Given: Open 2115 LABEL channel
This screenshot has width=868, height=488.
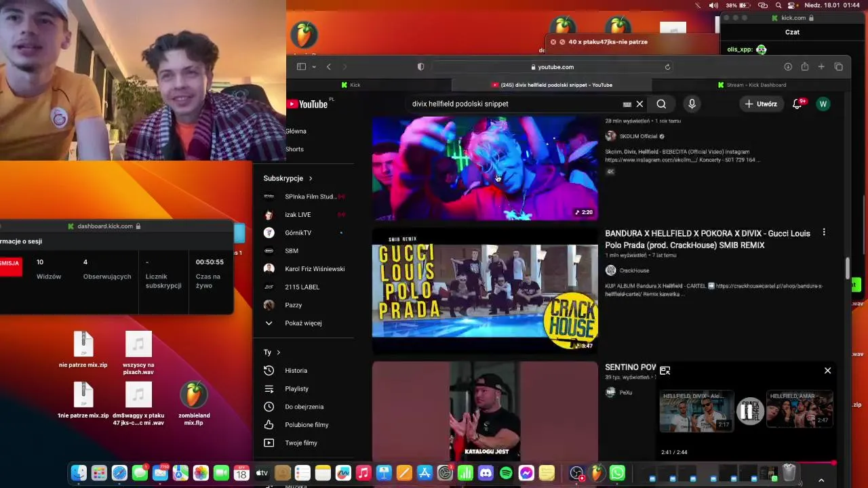Looking at the screenshot, I should (302, 287).
